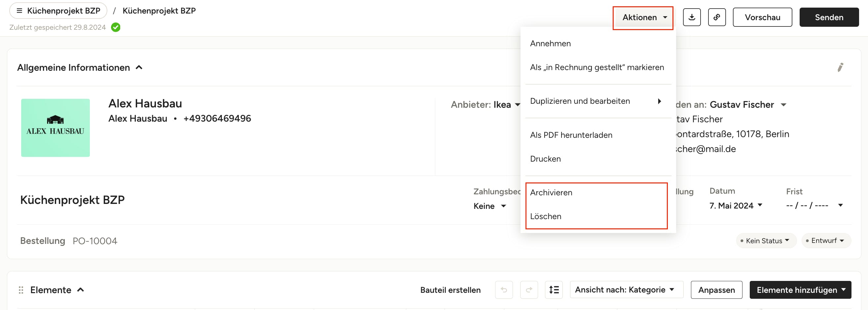The width and height of the screenshot is (868, 310).
Task: Open the Zahlungsbedingungen Keine dropdown
Action: [490, 206]
